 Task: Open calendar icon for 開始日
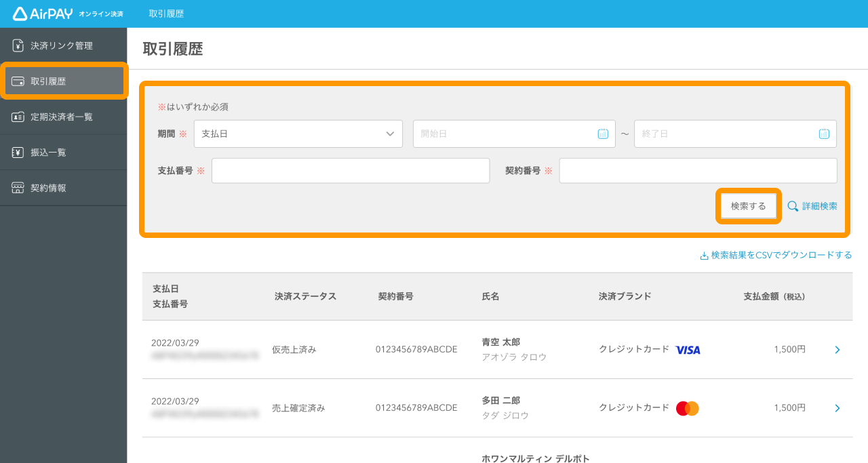tap(603, 134)
